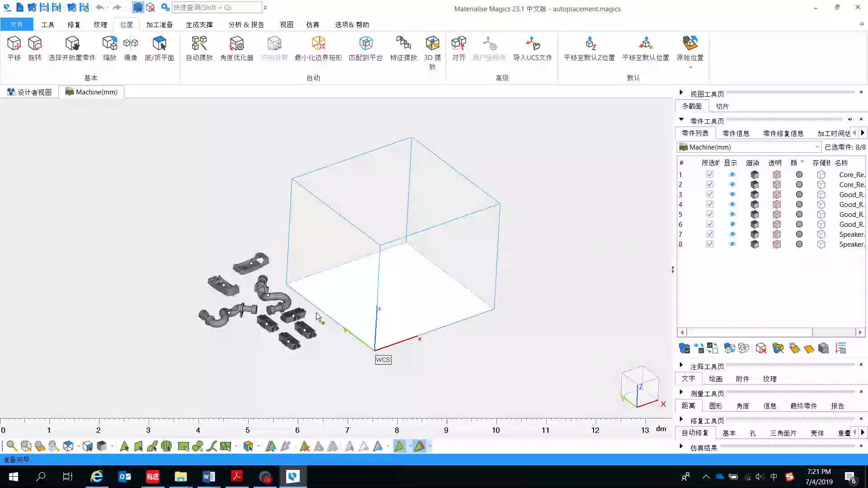Click the undo arrow in title bar
The height and width of the screenshot is (488, 868).
pyautogui.click(x=100, y=7)
